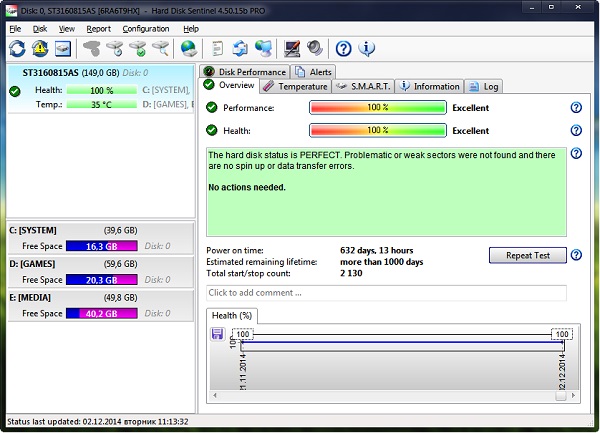
Task: Open the Report menu
Action: pos(98,29)
